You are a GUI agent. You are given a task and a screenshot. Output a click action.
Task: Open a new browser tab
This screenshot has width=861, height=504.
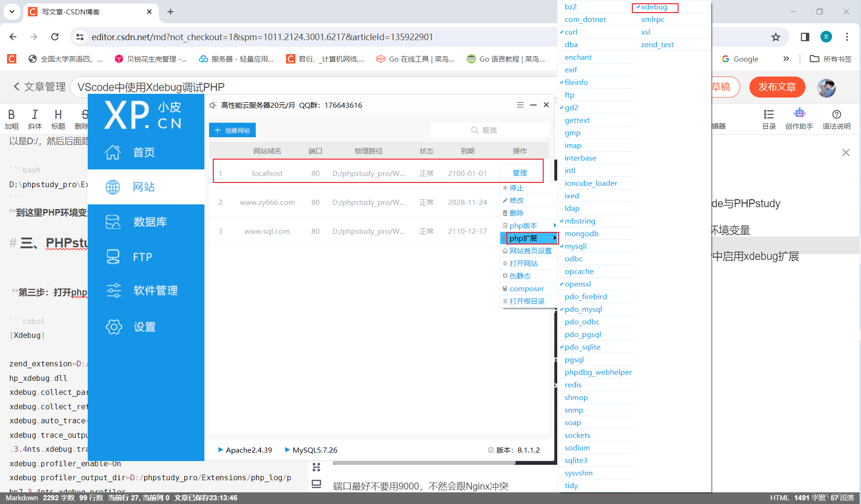(171, 12)
